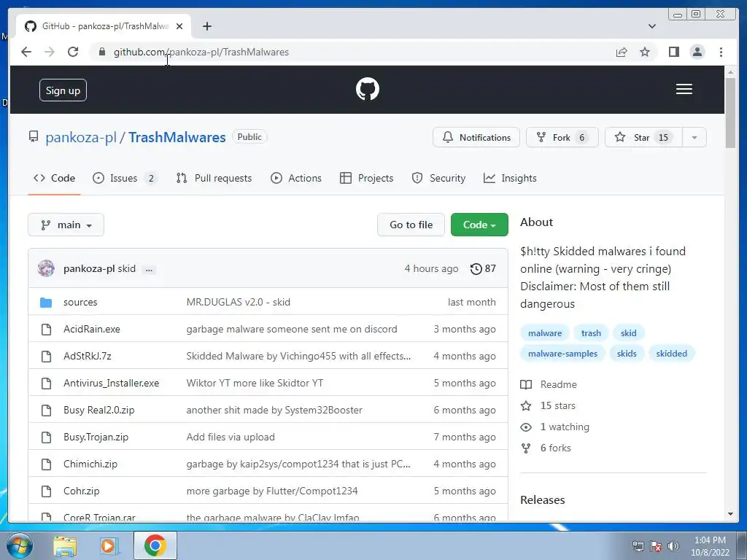747x560 pixels.
Task: Open the pankoza-pl owner link
Action: (x=81, y=137)
